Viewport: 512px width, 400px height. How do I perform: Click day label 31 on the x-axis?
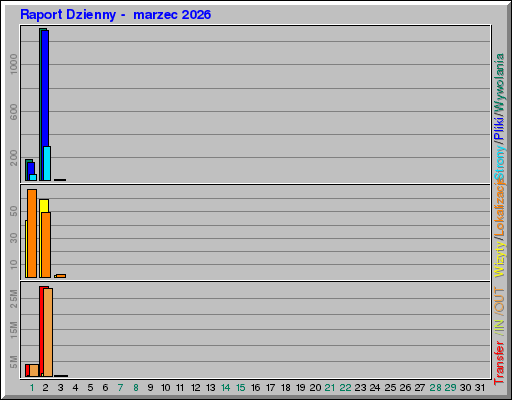pyautogui.click(x=480, y=388)
